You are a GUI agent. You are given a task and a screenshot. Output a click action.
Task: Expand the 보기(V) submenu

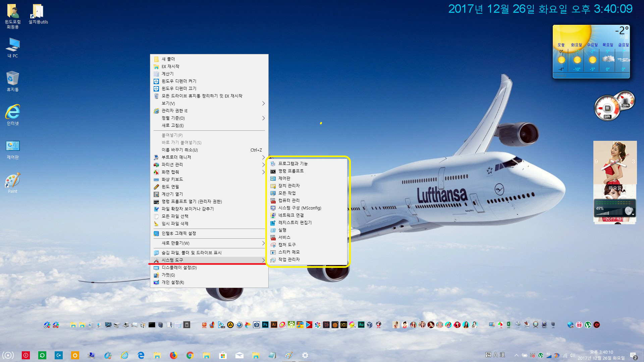tap(209, 103)
